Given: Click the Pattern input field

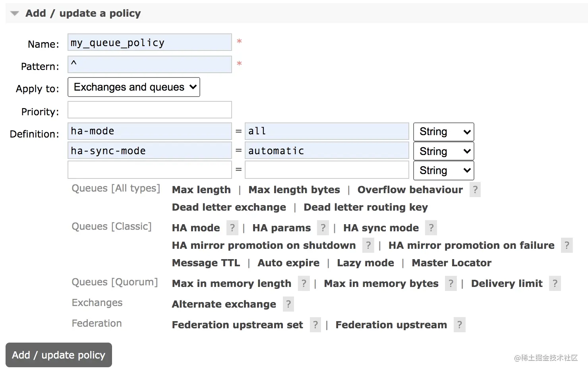Looking at the screenshot, I should click(150, 64).
